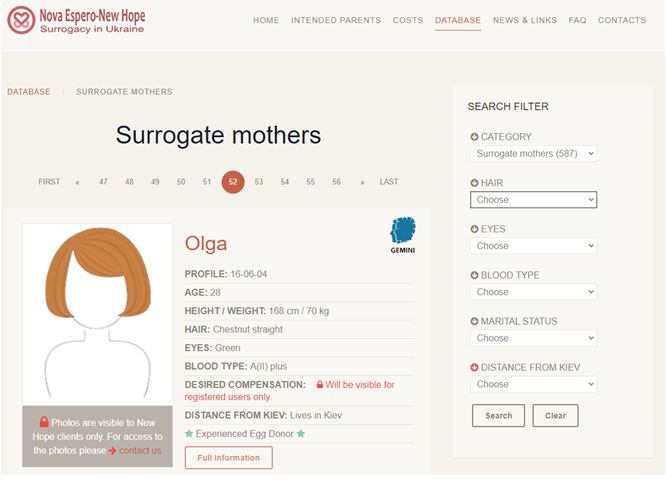
Task: Click the BLOOD TYPE filter arrow icon
Action: [x=474, y=275]
